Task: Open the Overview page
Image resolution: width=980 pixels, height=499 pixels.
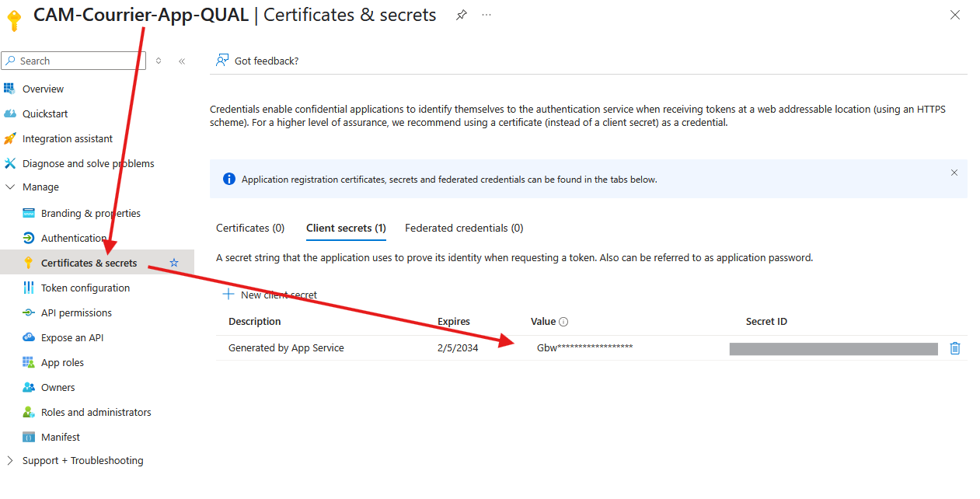Action: click(43, 89)
